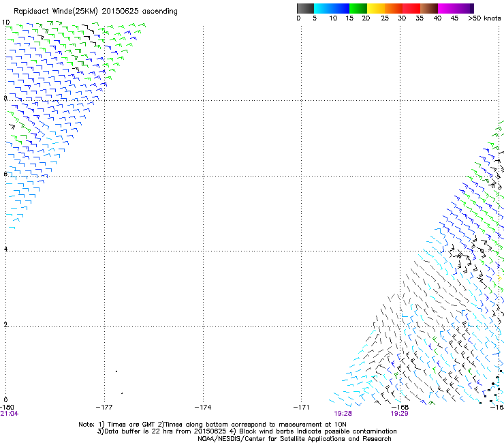This screenshot has width=504, height=443.
Task: Click the 'NOAA/NESDIS/Center for Satellite Applications' credit
Action: (294, 439)
